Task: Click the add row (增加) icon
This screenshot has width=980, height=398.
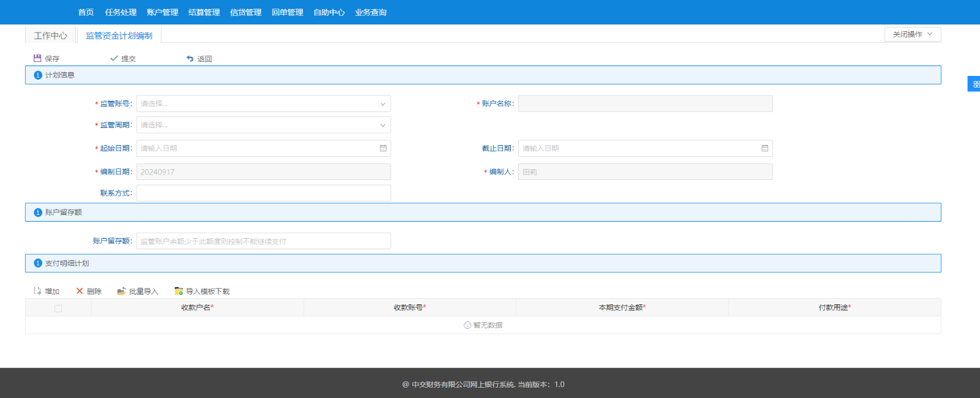Action: pyautogui.click(x=38, y=291)
